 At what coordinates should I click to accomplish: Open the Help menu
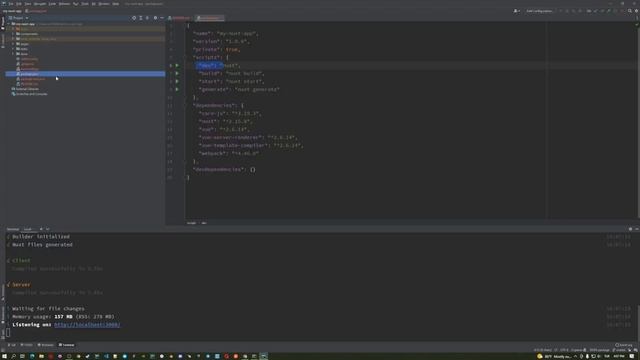(116, 4)
